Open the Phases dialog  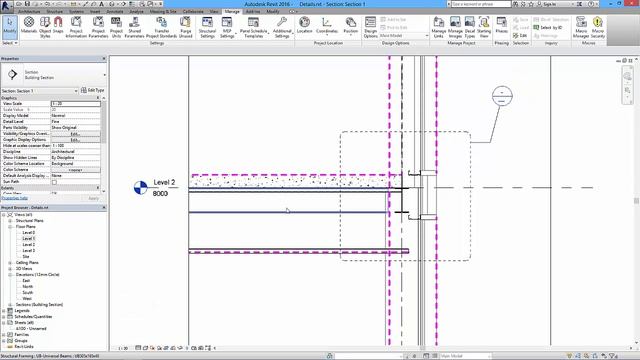click(501, 25)
